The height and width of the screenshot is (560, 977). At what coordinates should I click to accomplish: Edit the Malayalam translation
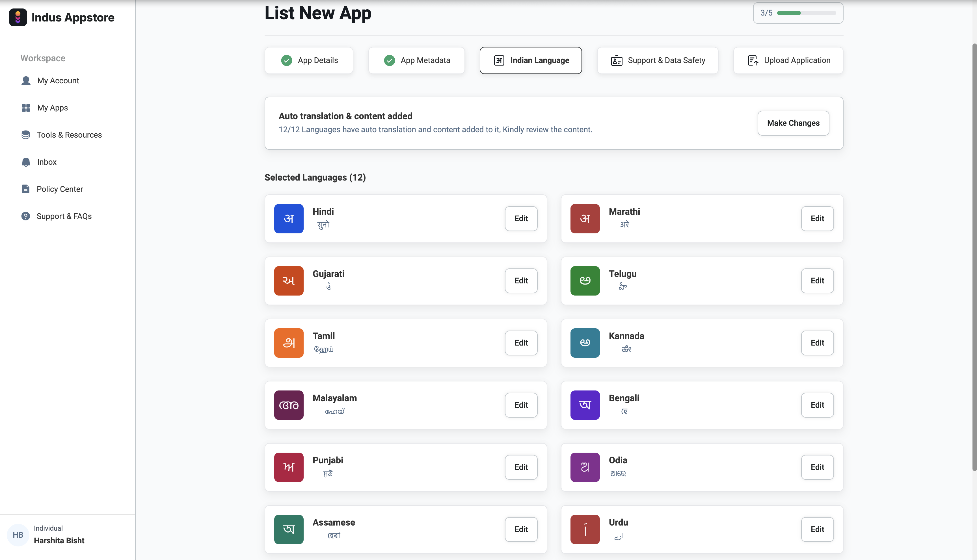[x=521, y=405]
